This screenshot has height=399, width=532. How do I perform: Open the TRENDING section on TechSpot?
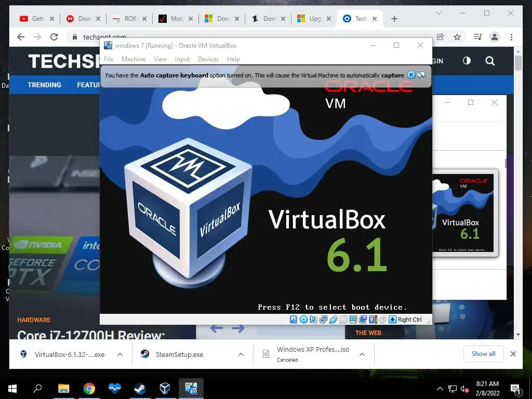(45, 85)
